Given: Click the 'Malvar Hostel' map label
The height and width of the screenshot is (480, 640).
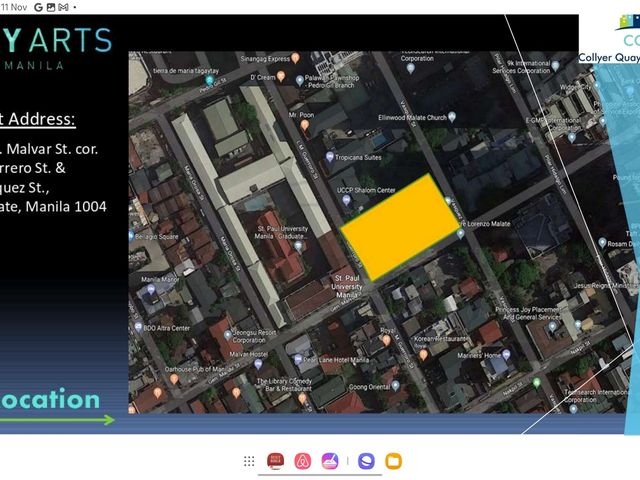Looking at the screenshot, I should (x=248, y=354).
